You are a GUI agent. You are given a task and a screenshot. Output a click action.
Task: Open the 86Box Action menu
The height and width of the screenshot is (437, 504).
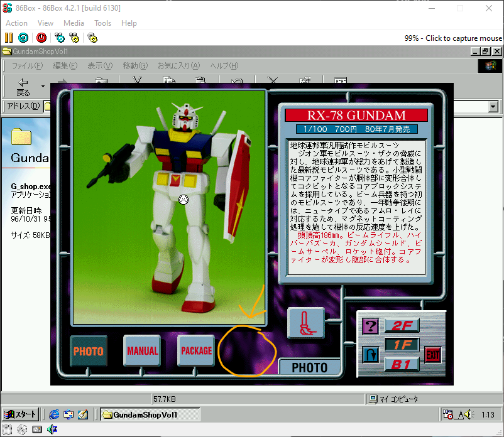[x=17, y=23]
